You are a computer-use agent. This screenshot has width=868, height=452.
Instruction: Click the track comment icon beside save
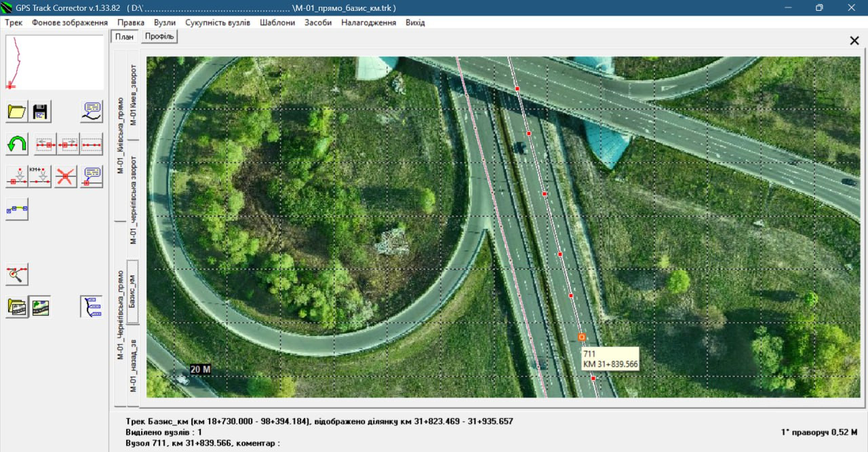point(92,112)
